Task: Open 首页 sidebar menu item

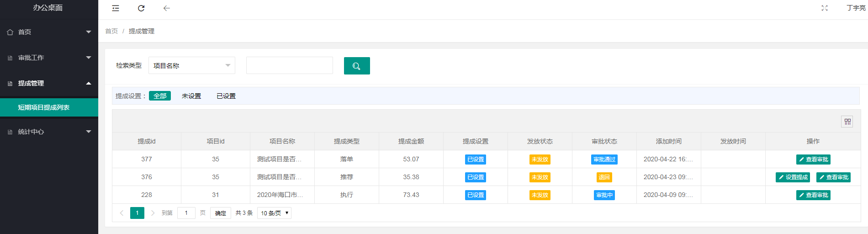Action: tap(49, 32)
